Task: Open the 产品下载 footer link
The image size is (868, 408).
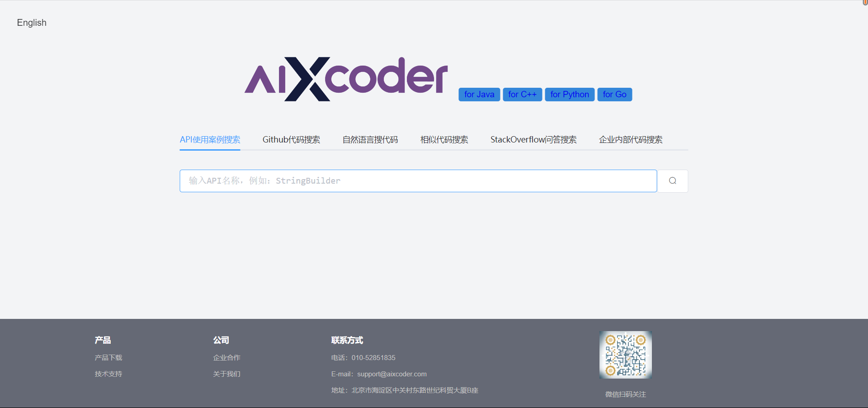Action: coord(108,358)
